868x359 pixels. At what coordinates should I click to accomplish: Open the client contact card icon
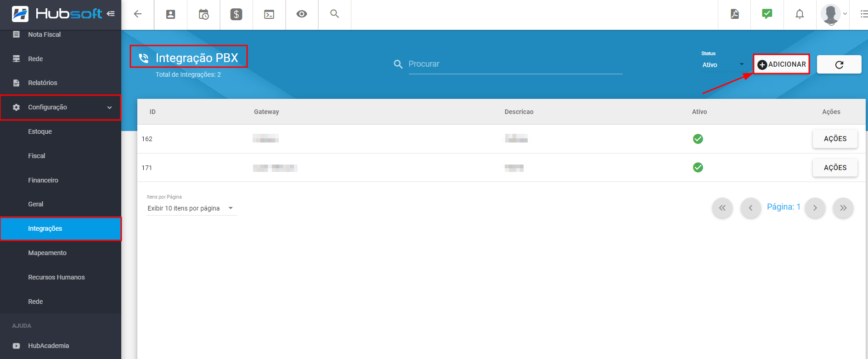170,14
